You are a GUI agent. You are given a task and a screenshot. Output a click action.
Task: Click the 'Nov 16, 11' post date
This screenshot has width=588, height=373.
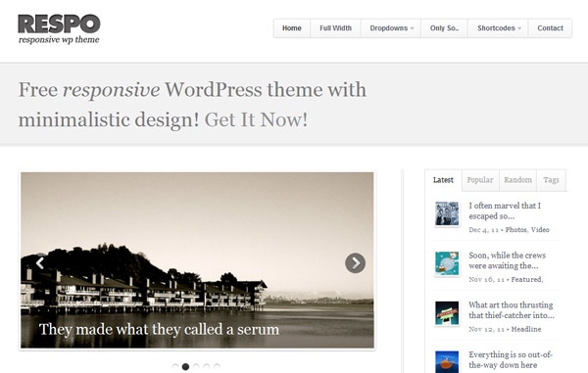(486, 279)
